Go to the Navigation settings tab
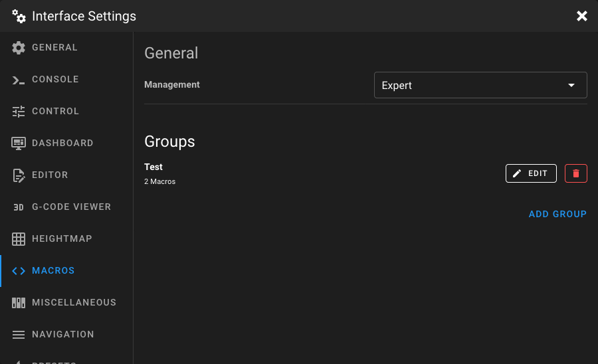The height and width of the screenshot is (364, 598). coord(66,335)
